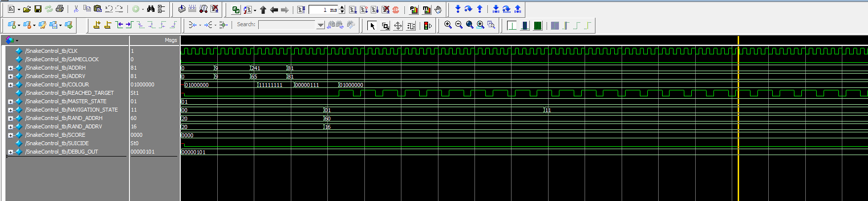Activate the Select mode arrow tool
The width and height of the screenshot is (868, 201).
[x=372, y=26]
